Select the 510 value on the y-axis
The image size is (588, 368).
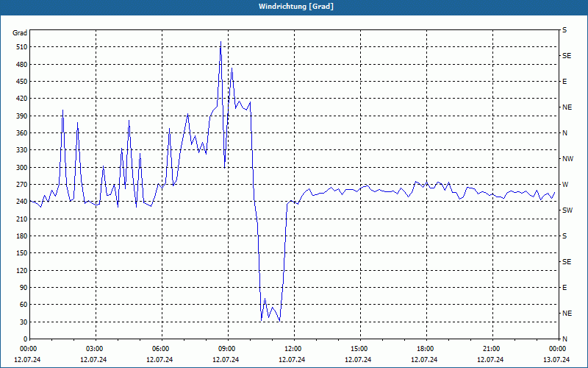point(22,47)
